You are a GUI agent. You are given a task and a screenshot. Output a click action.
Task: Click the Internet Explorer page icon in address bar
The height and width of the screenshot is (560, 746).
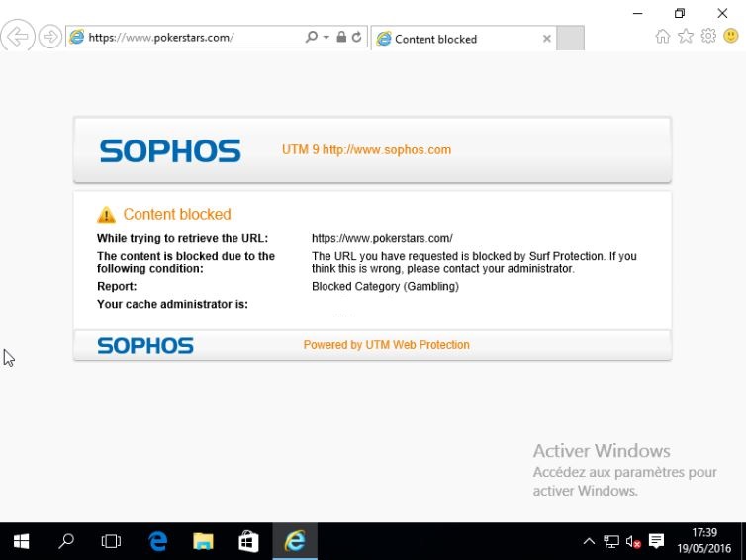pyautogui.click(x=76, y=37)
